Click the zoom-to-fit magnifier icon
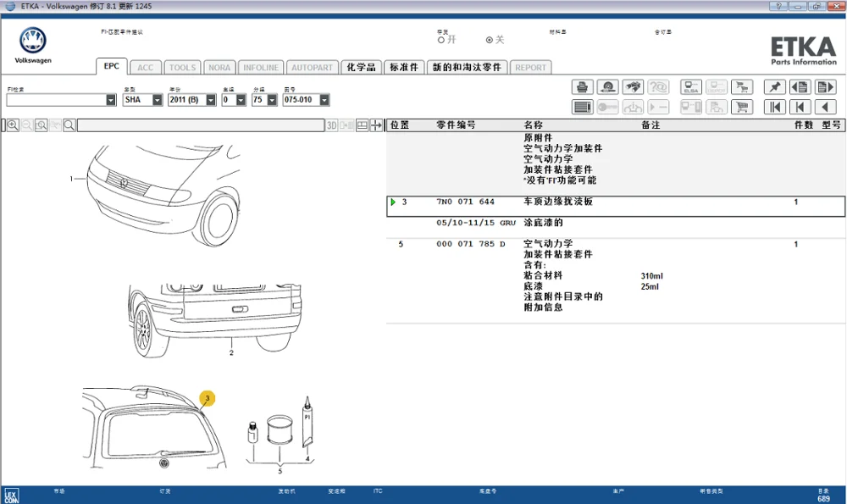Viewport: 847px width, 504px height. click(41, 125)
